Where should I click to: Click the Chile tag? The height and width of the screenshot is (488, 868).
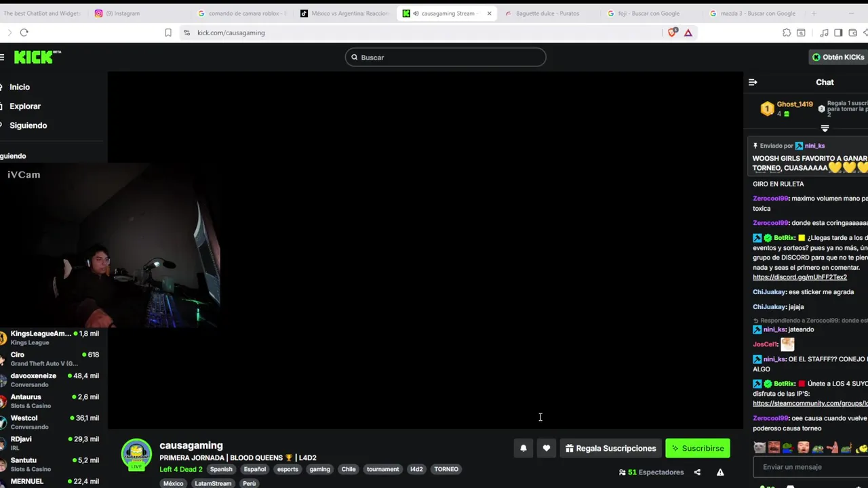(349, 469)
